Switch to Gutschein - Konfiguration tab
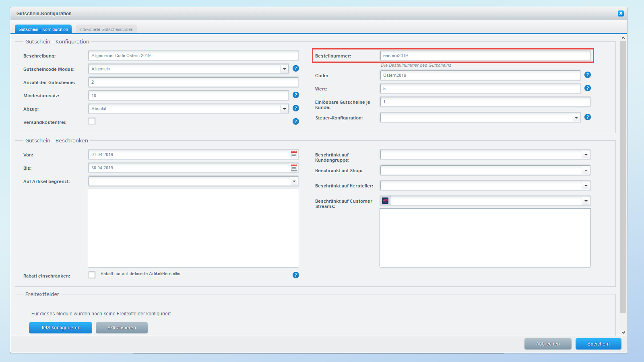Viewport: 644px width, 362px height. [43, 29]
